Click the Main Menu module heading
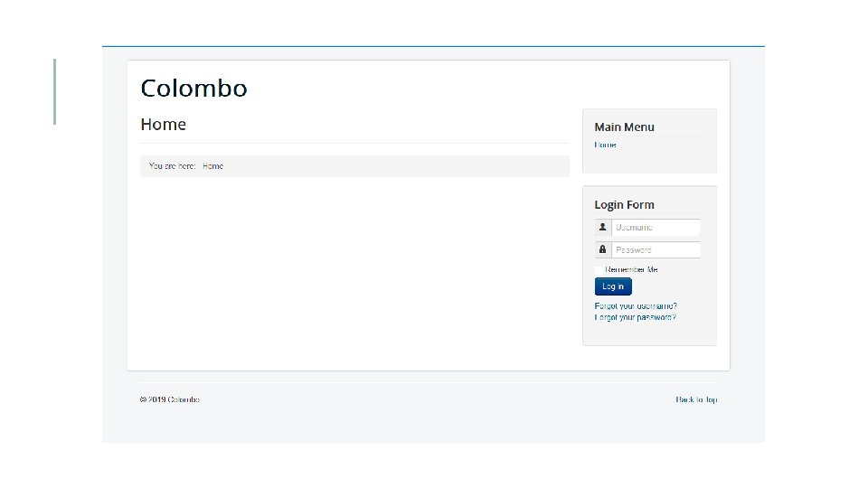Image resolution: width=868 pixels, height=488 pixels. pyautogui.click(x=625, y=127)
